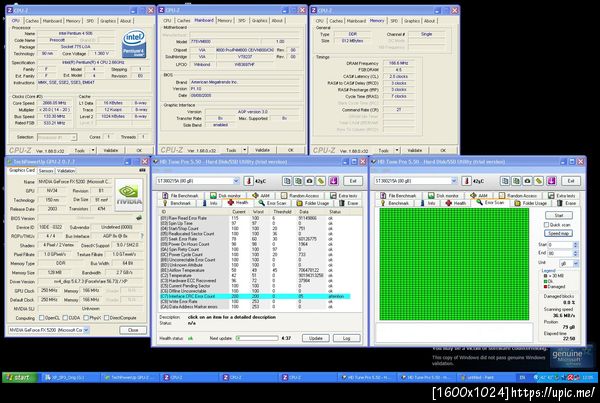Open drive selector dropdown in HD Tune Health window
The height and width of the screenshot is (403, 600).
[236, 181]
